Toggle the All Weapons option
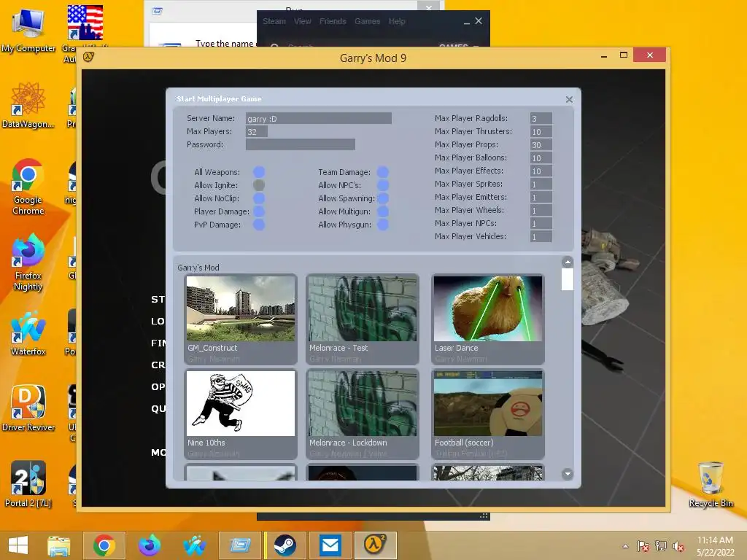 click(259, 172)
